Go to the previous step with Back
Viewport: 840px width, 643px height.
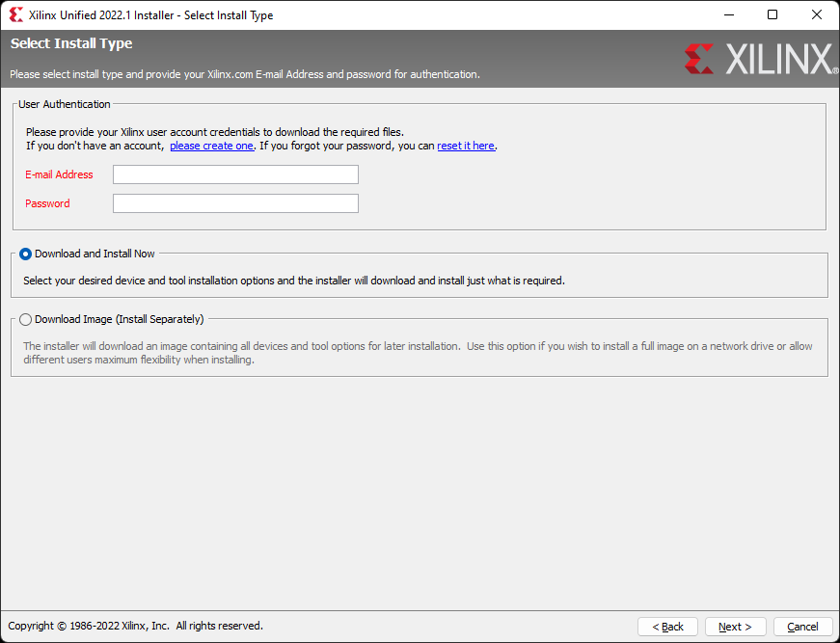coord(667,627)
